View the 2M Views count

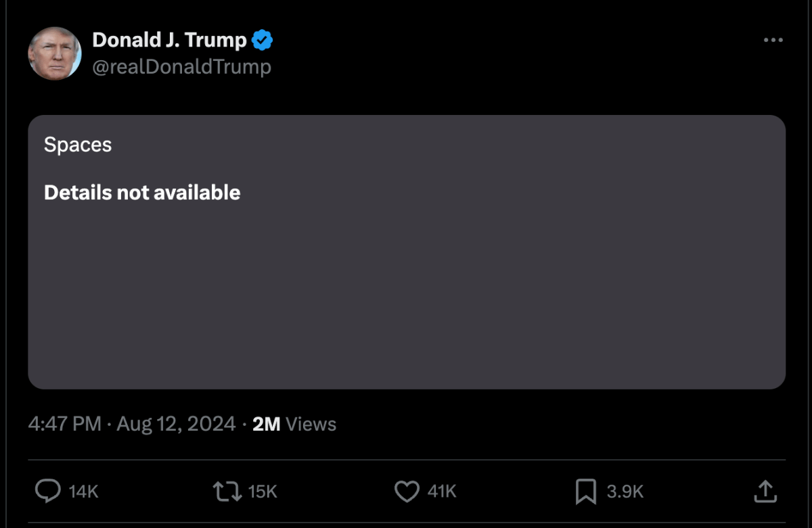click(x=294, y=425)
